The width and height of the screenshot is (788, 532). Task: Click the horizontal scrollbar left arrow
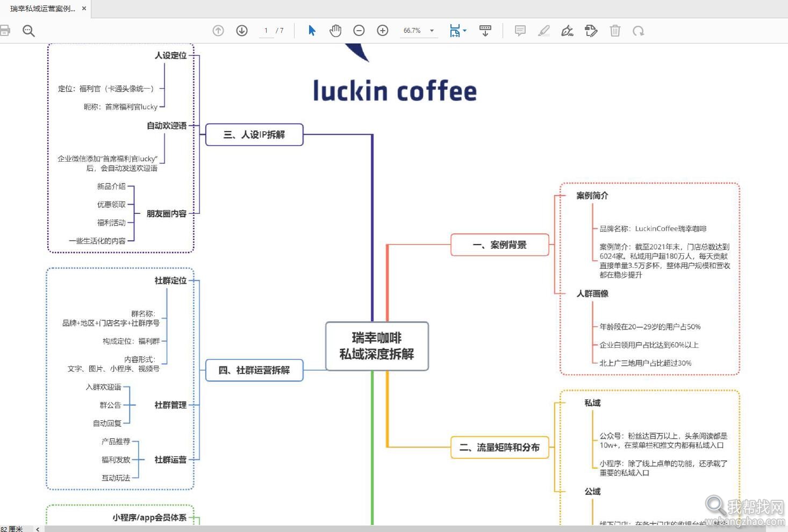coord(38,529)
